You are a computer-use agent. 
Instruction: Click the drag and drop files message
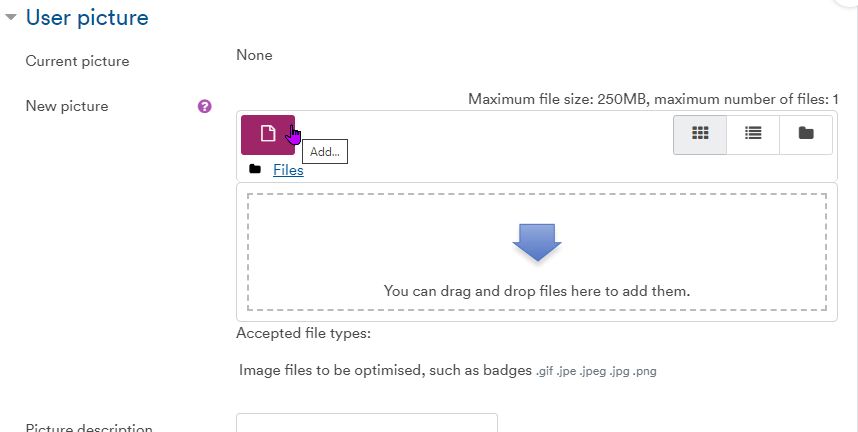click(537, 291)
